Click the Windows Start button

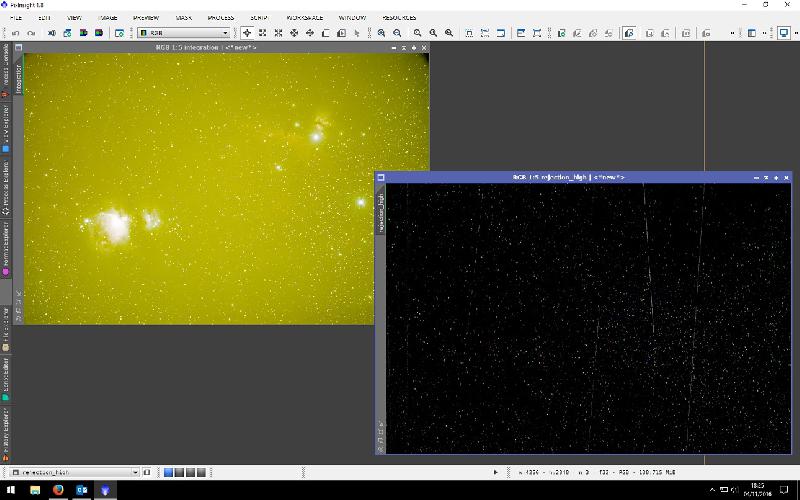(10, 490)
